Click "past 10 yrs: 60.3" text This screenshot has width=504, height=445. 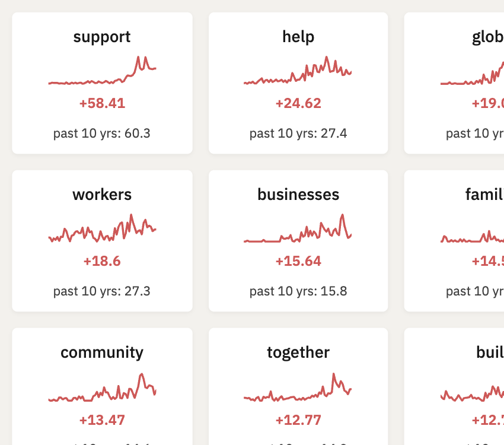102,133
